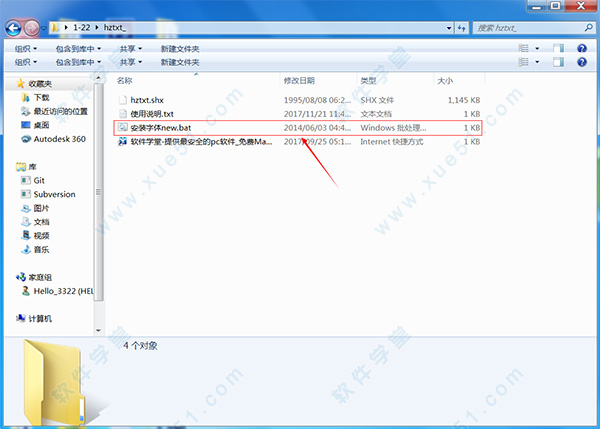Select the 使用说明.txt file icon

(122, 114)
